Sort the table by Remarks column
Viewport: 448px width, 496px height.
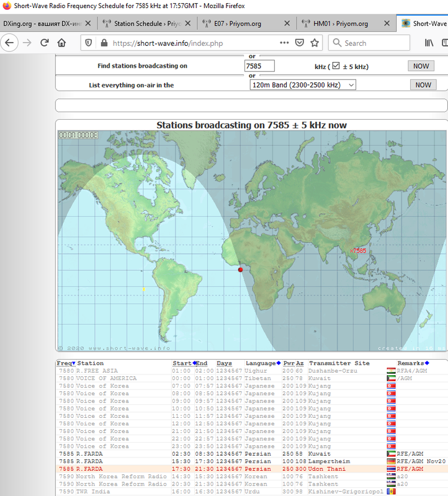point(413,363)
